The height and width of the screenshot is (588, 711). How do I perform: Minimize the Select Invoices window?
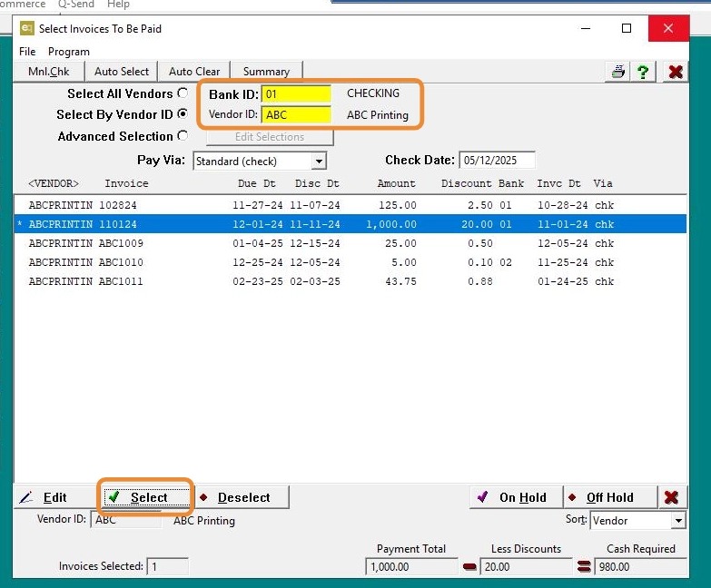[586, 28]
